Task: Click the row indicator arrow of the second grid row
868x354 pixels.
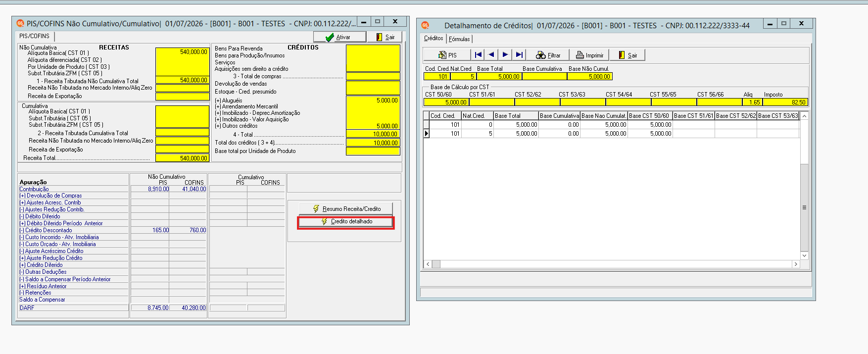Action: 427,134
